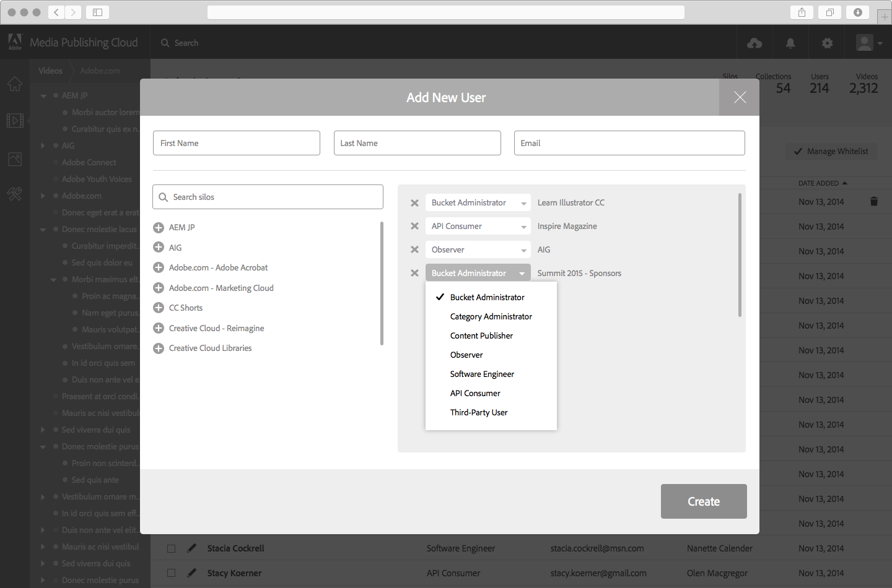Click Search silos input field
This screenshot has height=588, width=892.
tap(268, 197)
